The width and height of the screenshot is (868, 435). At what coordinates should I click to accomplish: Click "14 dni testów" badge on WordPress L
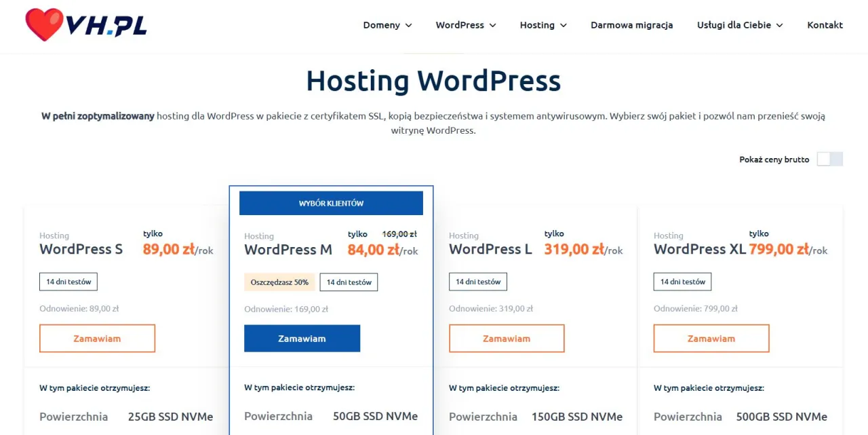(477, 282)
